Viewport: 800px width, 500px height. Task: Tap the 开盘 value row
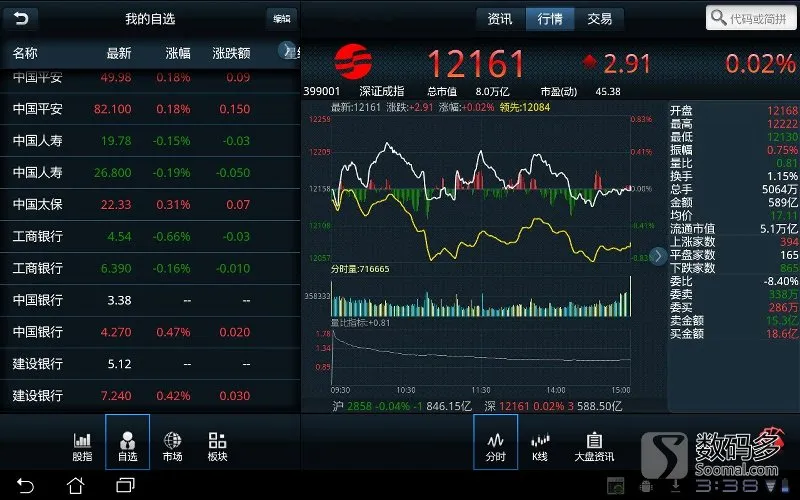click(733, 111)
